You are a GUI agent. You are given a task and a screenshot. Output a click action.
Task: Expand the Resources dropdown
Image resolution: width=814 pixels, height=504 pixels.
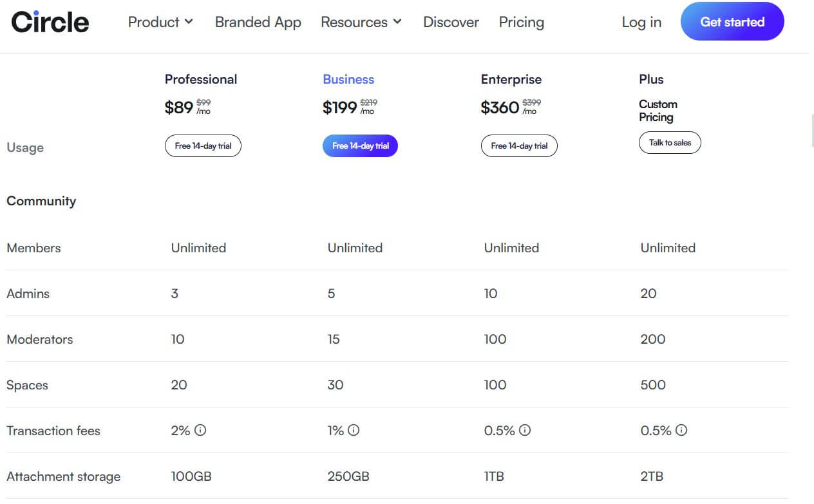[x=361, y=22]
